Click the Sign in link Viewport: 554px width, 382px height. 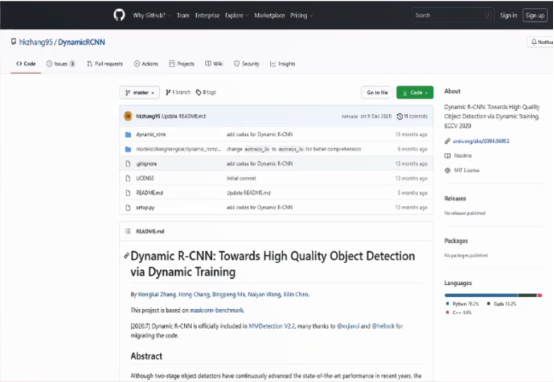tap(508, 15)
